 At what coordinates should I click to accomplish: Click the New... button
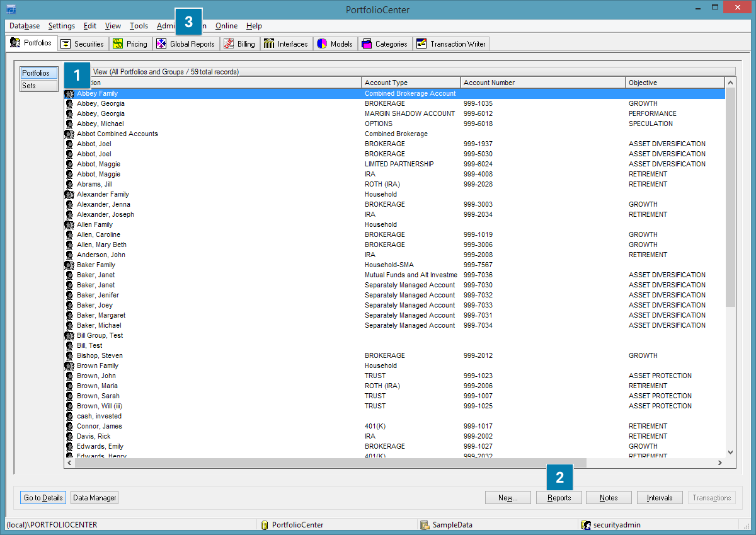click(x=508, y=498)
